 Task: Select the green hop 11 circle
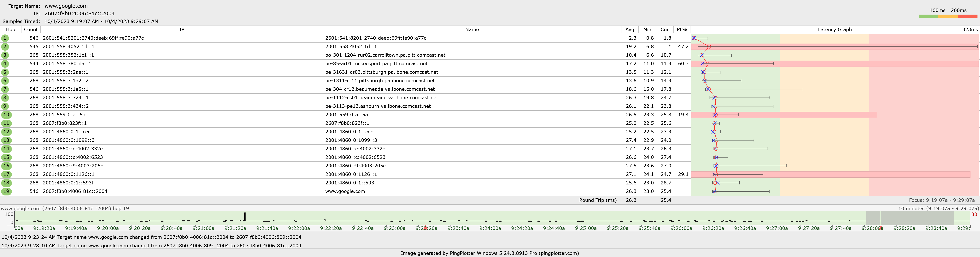pos(6,123)
